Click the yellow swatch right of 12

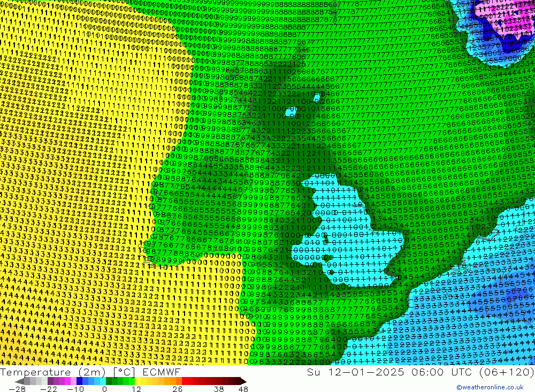click(138, 381)
